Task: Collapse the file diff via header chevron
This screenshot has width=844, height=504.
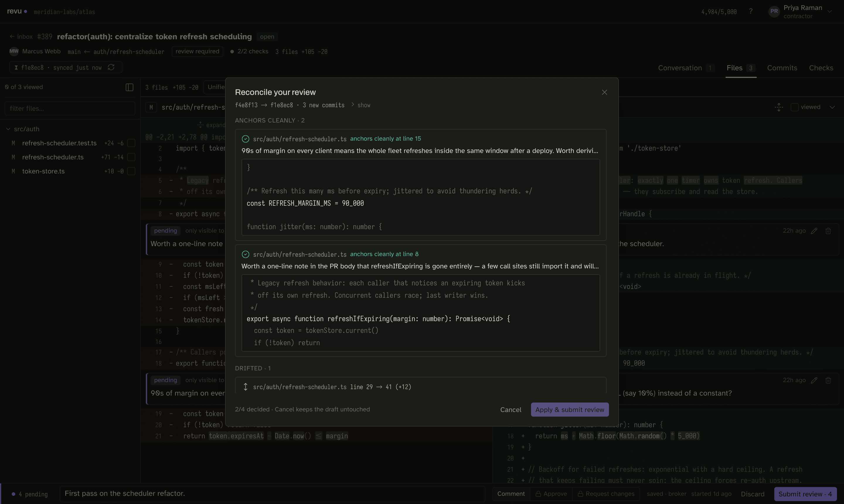Action: pyautogui.click(x=832, y=107)
